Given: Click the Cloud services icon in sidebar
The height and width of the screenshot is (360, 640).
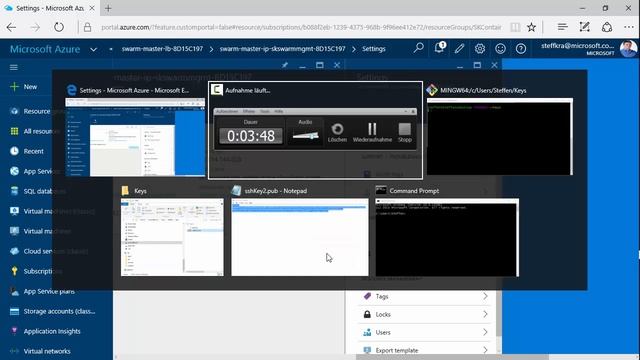Looking at the screenshot, I should click(14, 251).
